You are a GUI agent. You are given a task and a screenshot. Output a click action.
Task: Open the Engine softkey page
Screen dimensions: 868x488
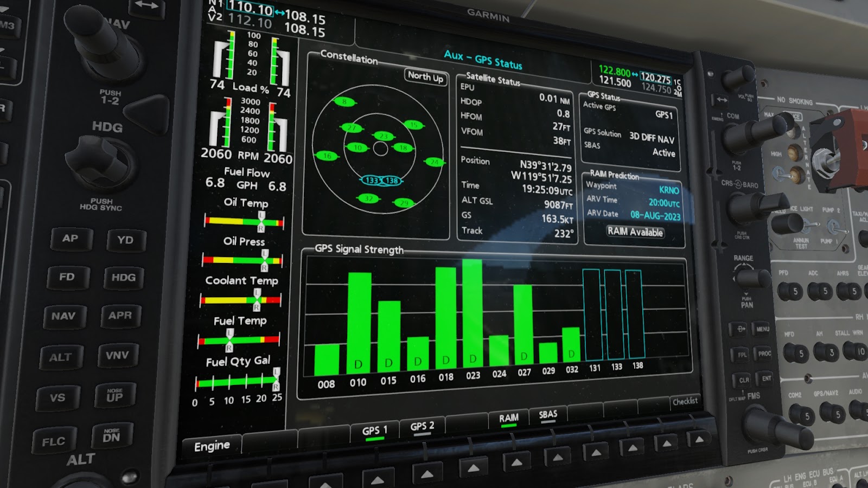[212, 446]
